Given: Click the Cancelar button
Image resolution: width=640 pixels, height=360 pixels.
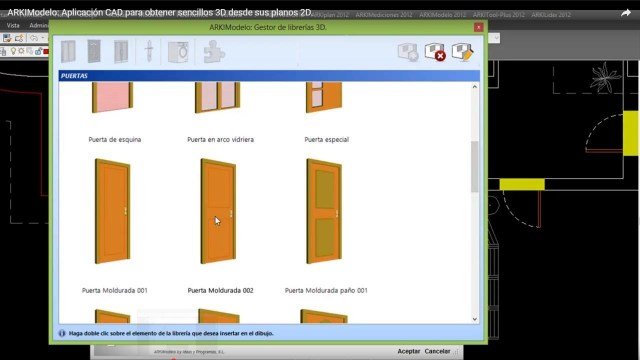Looking at the screenshot, I should 437,351.
